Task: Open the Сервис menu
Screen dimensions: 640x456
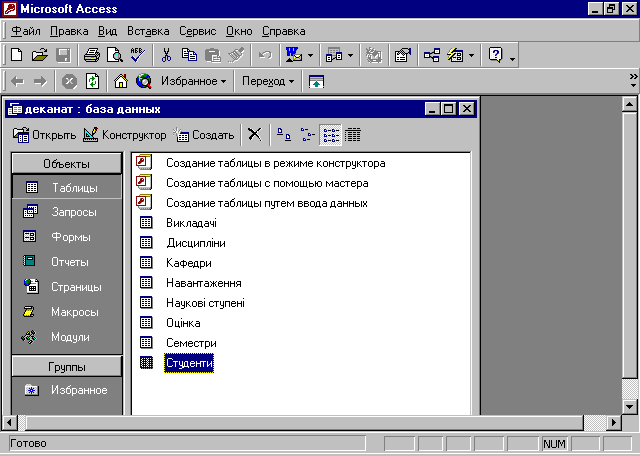Action: 198,31
